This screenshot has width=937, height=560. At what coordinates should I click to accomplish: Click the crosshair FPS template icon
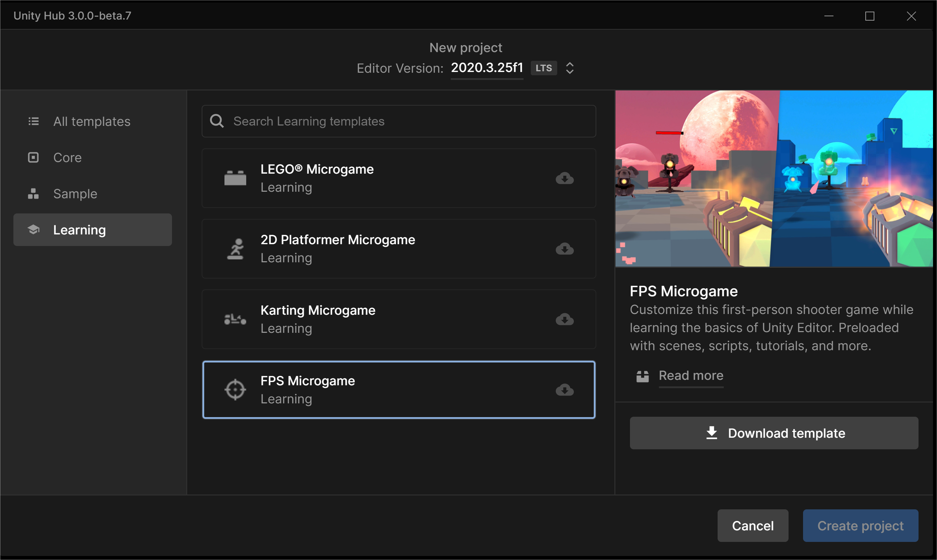(x=235, y=390)
